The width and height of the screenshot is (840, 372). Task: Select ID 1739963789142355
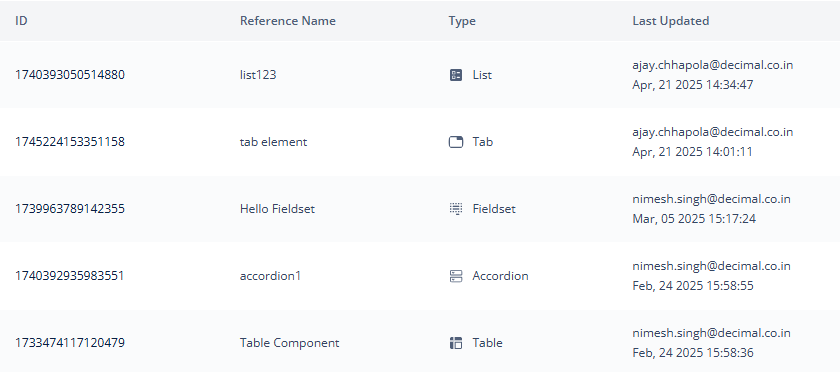(x=70, y=209)
